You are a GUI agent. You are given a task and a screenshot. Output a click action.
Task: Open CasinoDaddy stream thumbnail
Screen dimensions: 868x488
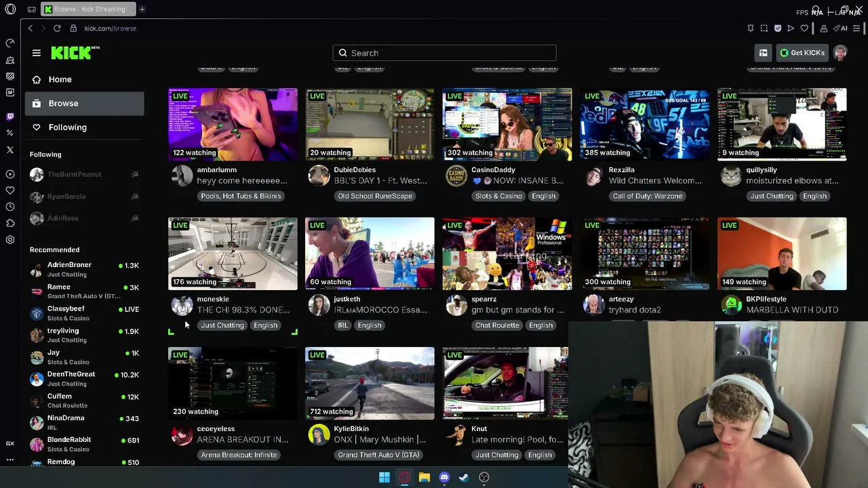[507, 124]
